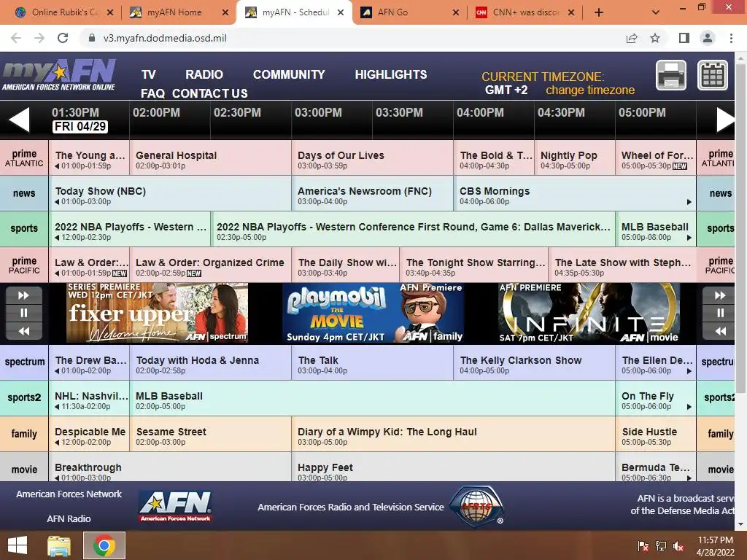
Task: Go to earlier times with left arrow
Action: pyautogui.click(x=19, y=120)
